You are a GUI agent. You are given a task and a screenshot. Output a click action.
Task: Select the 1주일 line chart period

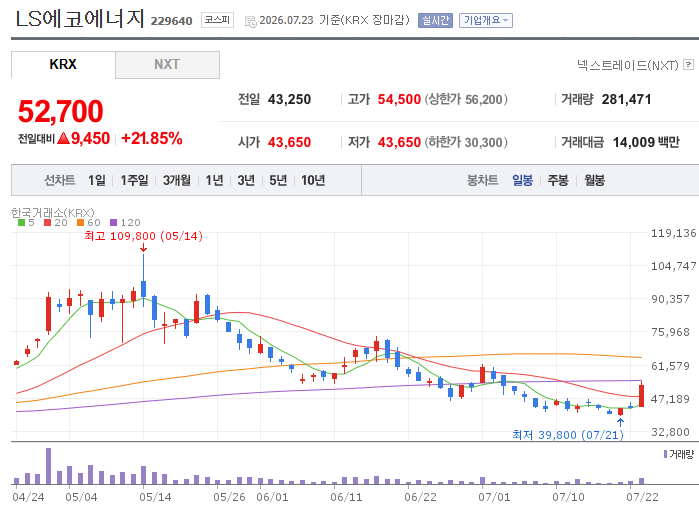(x=134, y=180)
